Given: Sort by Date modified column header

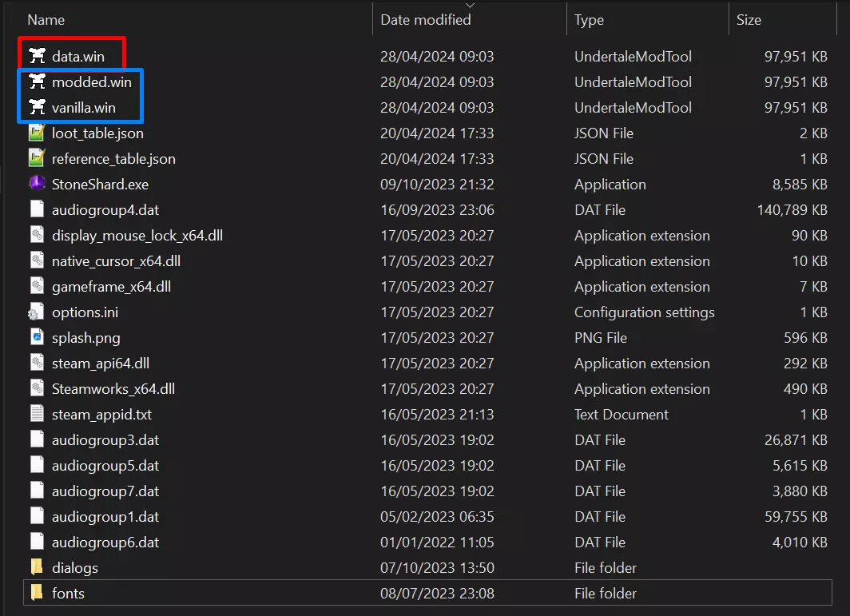Looking at the screenshot, I should (425, 19).
